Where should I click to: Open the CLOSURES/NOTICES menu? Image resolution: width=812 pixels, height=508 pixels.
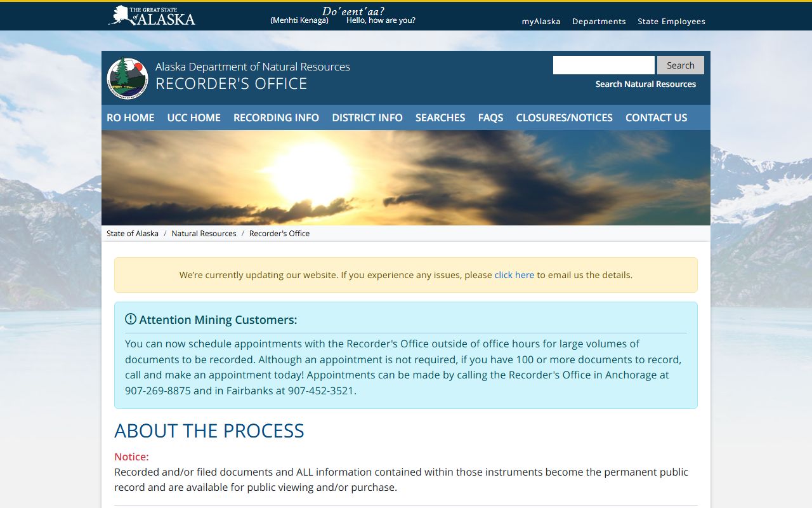click(565, 117)
